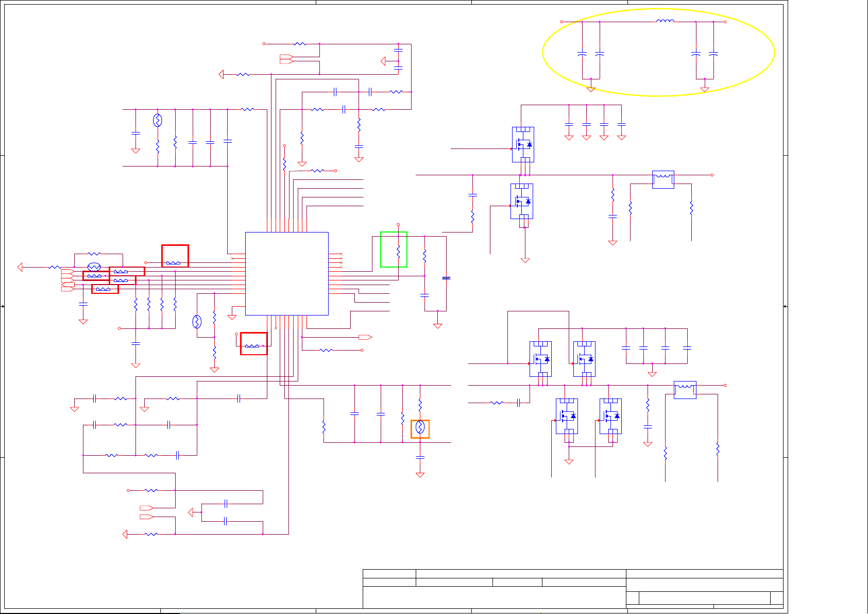
Task: Select the ground symbol beneath the top-right MOSFET pair
Action: click(x=525, y=260)
